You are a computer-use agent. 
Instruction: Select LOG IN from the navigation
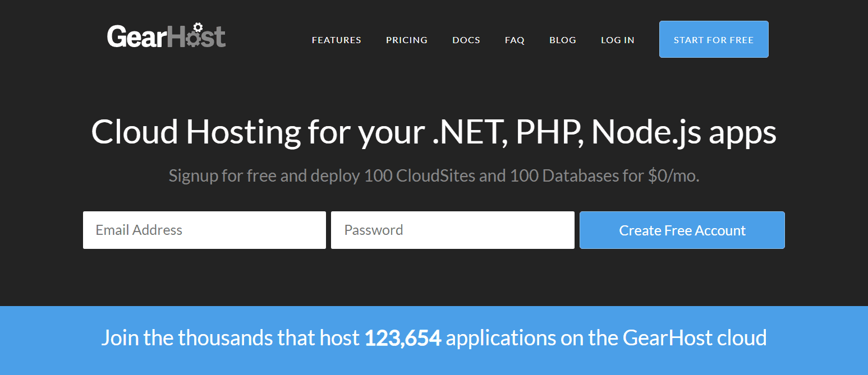point(617,40)
